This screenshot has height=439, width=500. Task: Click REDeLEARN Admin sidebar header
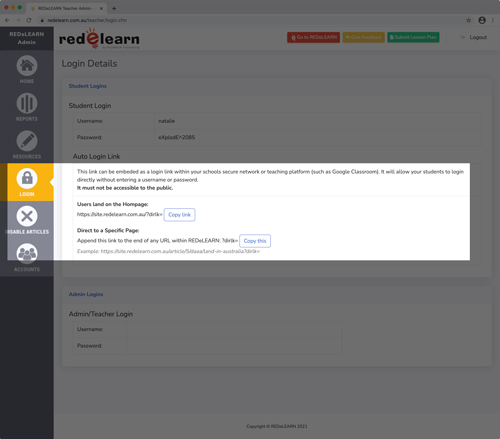point(27,38)
